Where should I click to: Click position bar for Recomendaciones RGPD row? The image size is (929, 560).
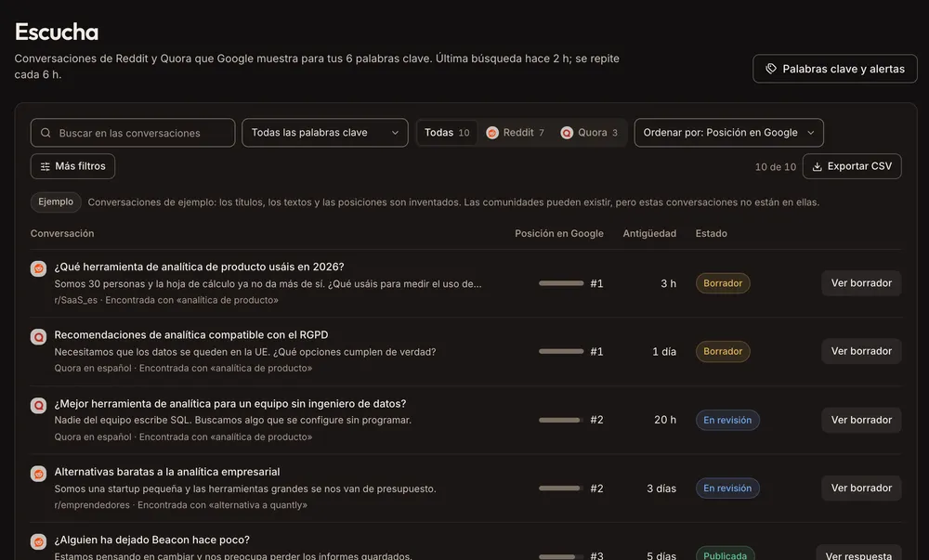pyautogui.click(x=561, y=352)
